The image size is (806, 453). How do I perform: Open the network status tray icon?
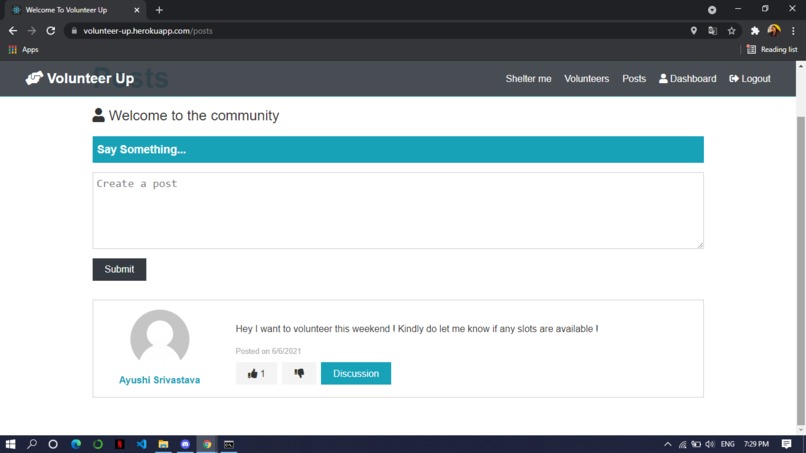click(x=682, y=444)
